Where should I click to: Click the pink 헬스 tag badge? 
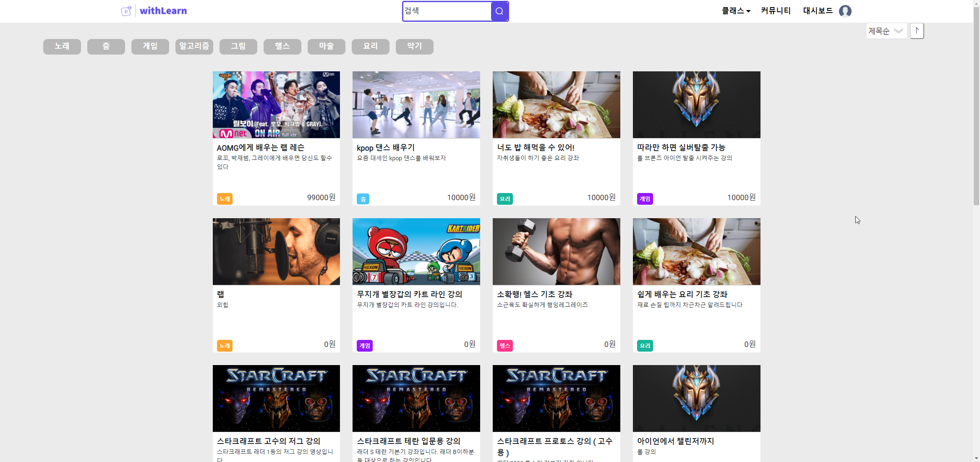click(x=504, y=346)
